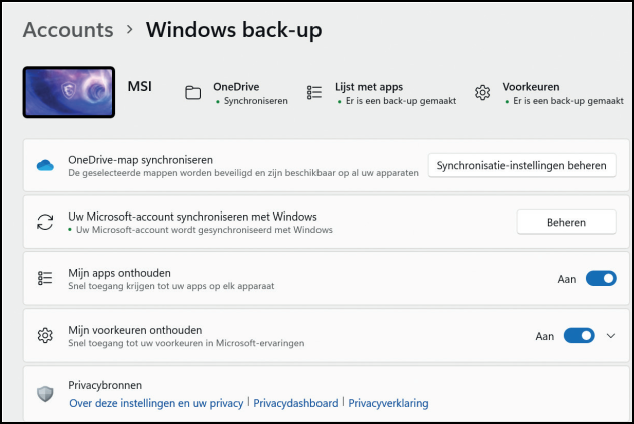Click the Windows back-up page title

[234, 30]
